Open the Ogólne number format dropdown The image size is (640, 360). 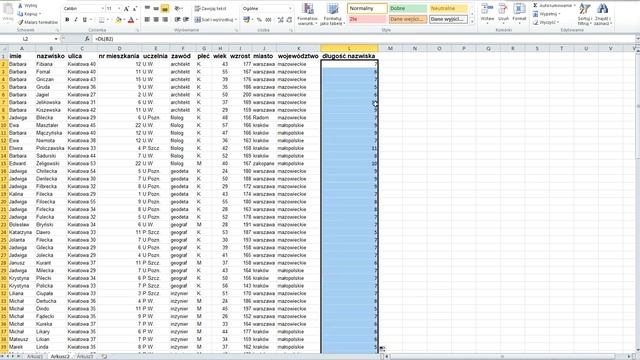tap(290, 9)
